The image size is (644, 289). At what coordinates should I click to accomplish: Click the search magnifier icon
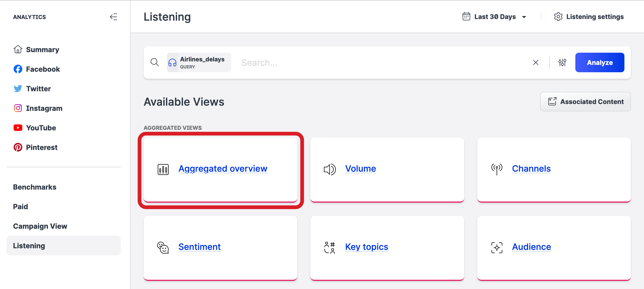pyautogui.click(x=154, y=62)
